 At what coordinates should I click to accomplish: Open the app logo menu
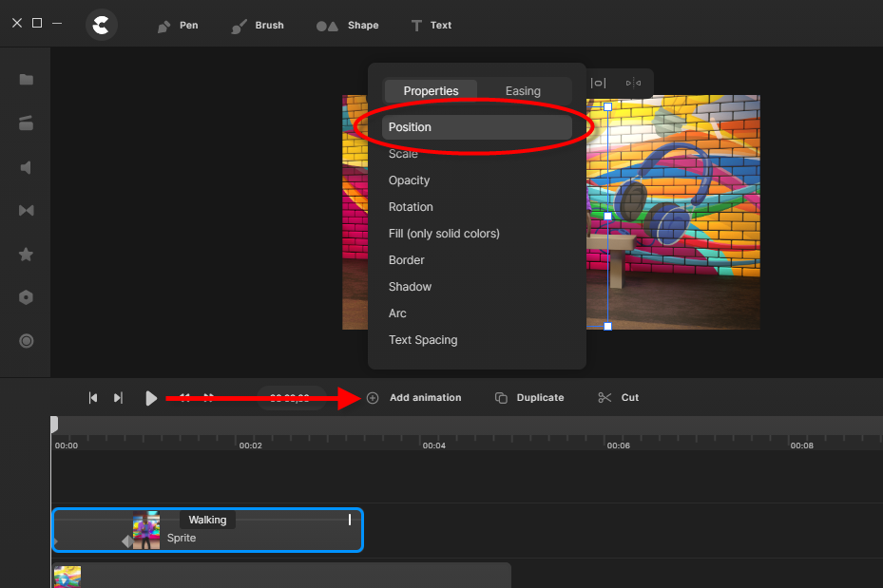[x=102, y=25]
